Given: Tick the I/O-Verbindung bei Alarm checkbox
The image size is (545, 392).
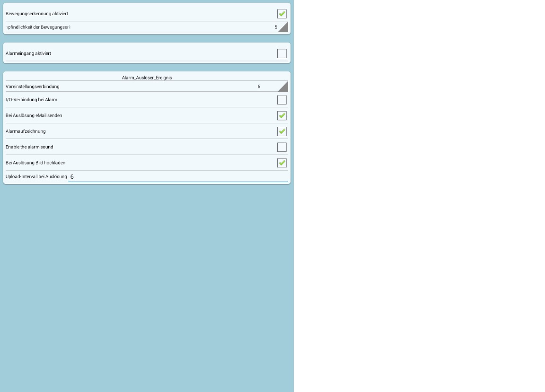Looking at the screenshot, I should 282,100.
